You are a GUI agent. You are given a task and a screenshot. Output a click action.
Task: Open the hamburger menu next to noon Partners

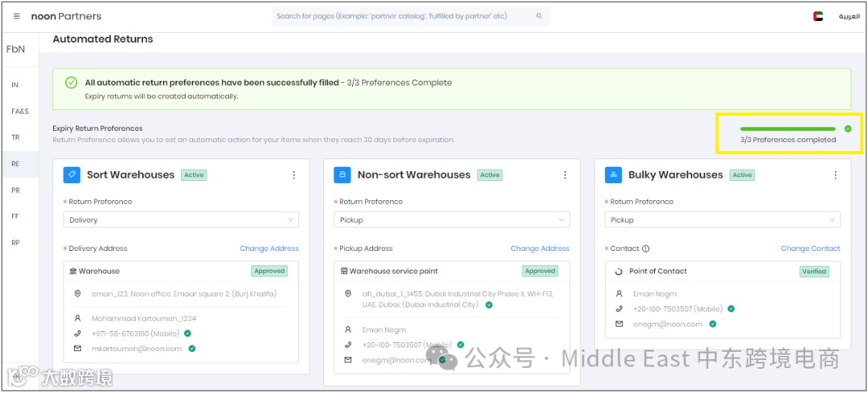[x=17, y=17]
